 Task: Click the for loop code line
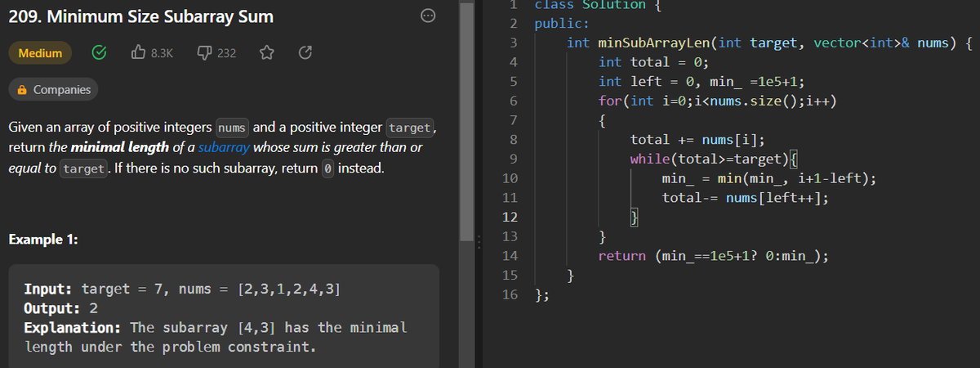(719, 101)
